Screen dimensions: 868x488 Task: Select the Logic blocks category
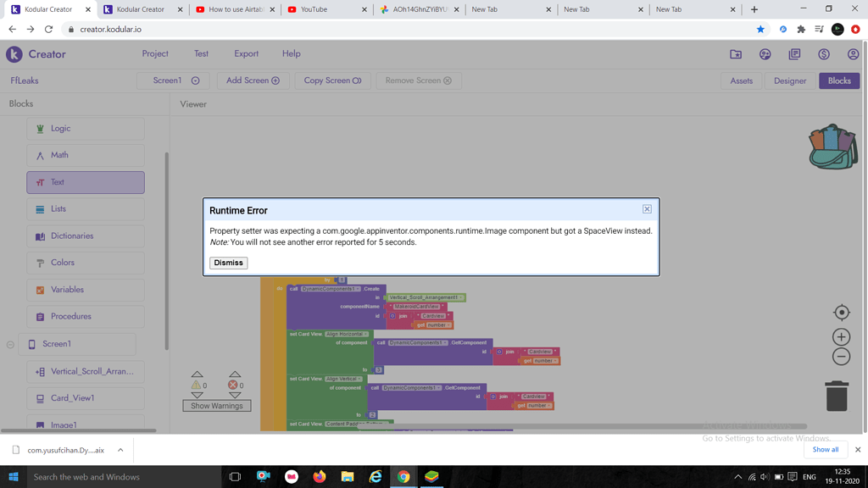(86, 129)
